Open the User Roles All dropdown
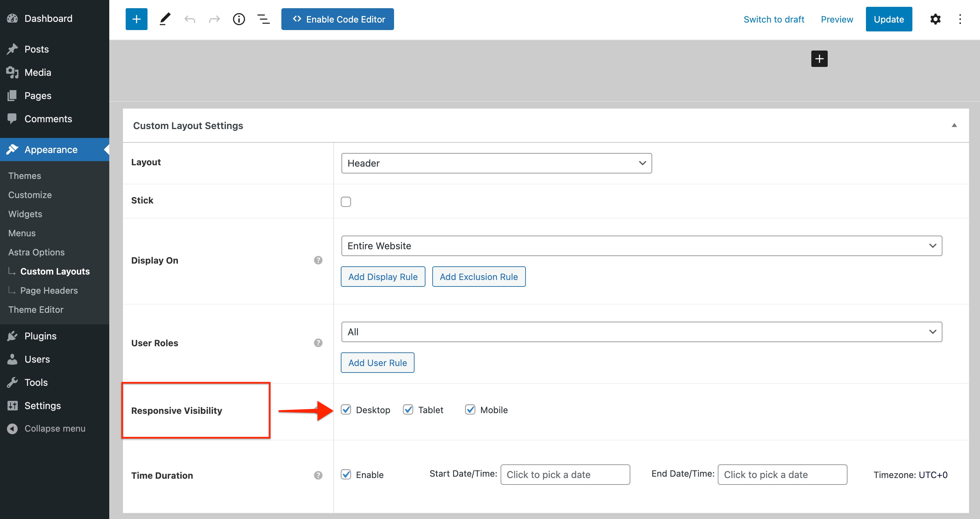The width and height of the screenshot is (980, 519). (x=641, y=332)
